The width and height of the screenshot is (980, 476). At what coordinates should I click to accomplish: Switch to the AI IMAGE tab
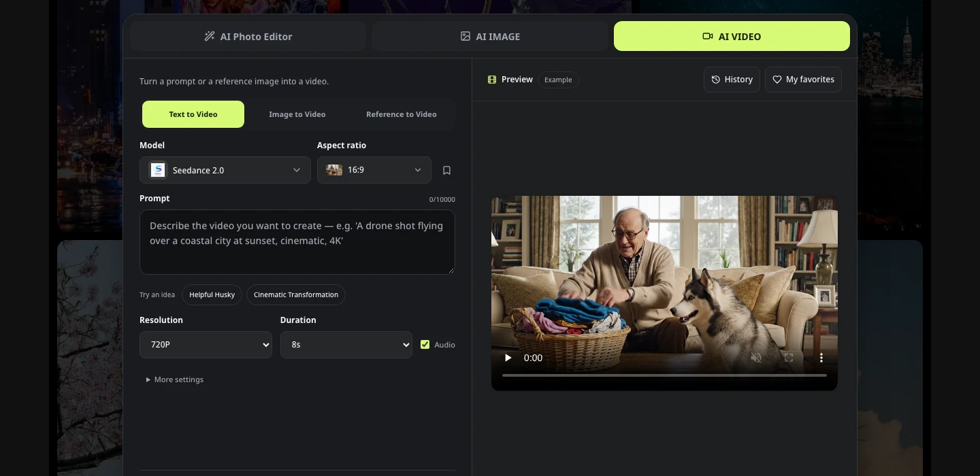[x=490, y=36]
